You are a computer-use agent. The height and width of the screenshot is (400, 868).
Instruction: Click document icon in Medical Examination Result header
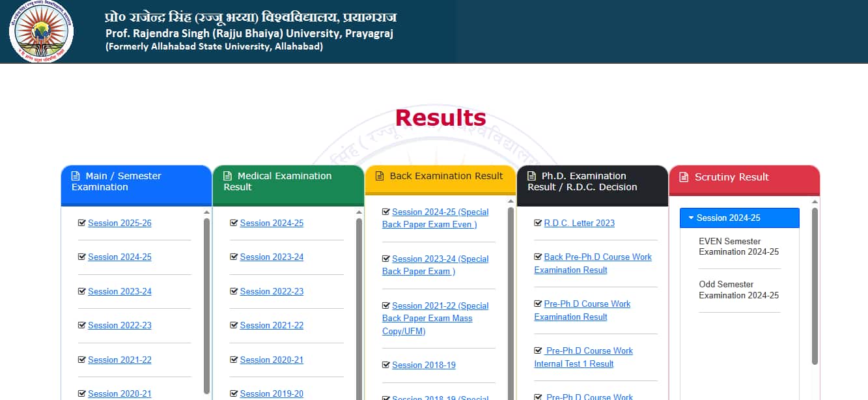coord(227,176)
